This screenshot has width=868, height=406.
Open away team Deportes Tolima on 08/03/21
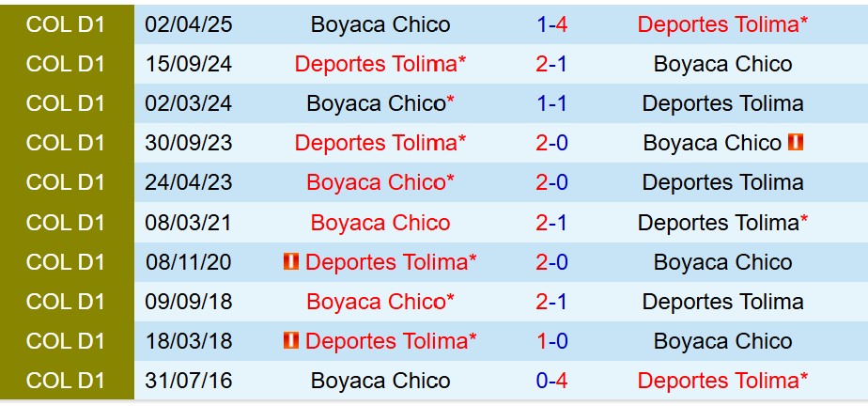tap(722, 223)
